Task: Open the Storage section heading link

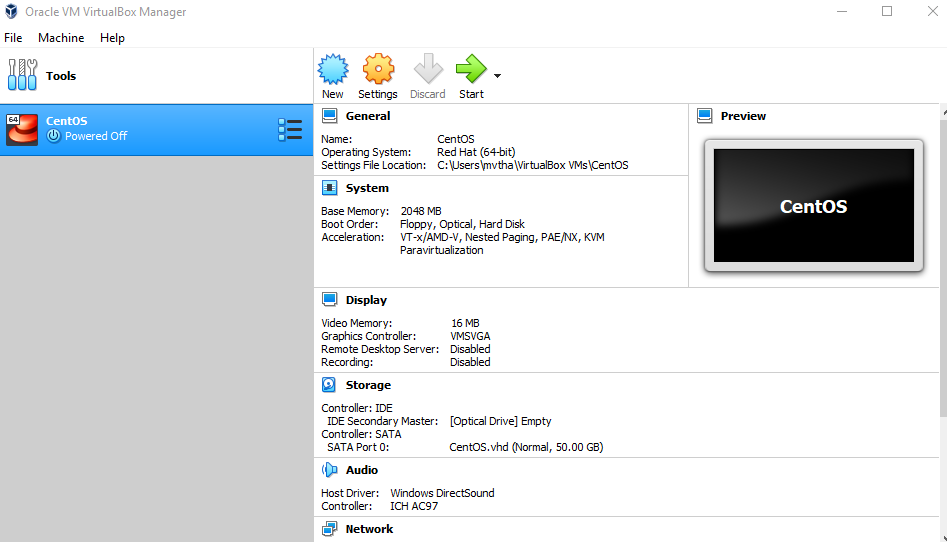Action: 368,385
